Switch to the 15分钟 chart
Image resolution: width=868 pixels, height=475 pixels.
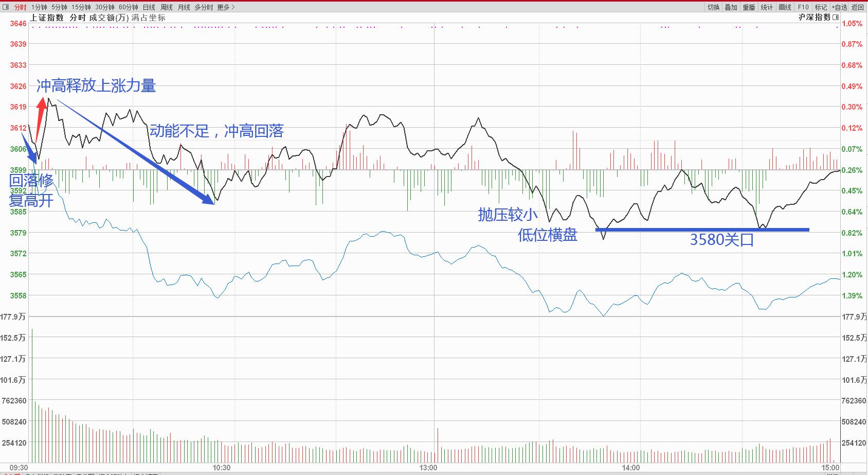coord(81,7)
